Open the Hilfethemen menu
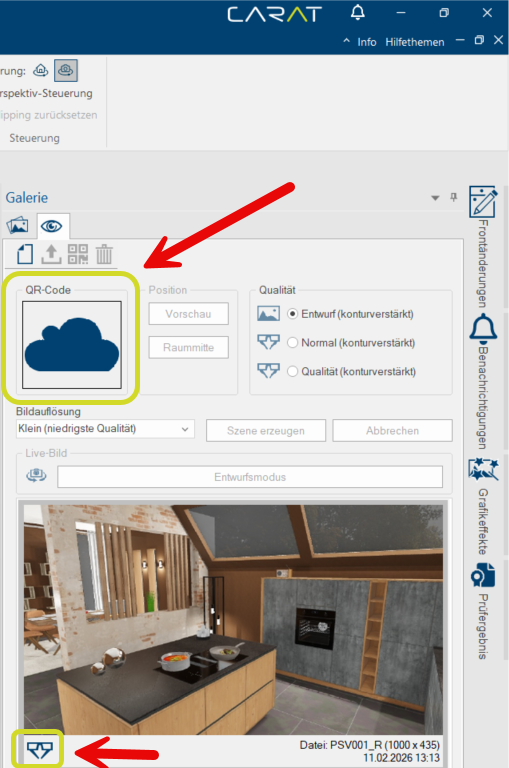This screenshot has height=768, width=509. (x=414, y=42)
